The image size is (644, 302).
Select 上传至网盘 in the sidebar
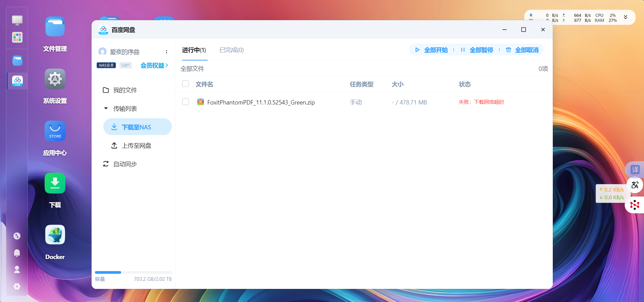[136, 145]
